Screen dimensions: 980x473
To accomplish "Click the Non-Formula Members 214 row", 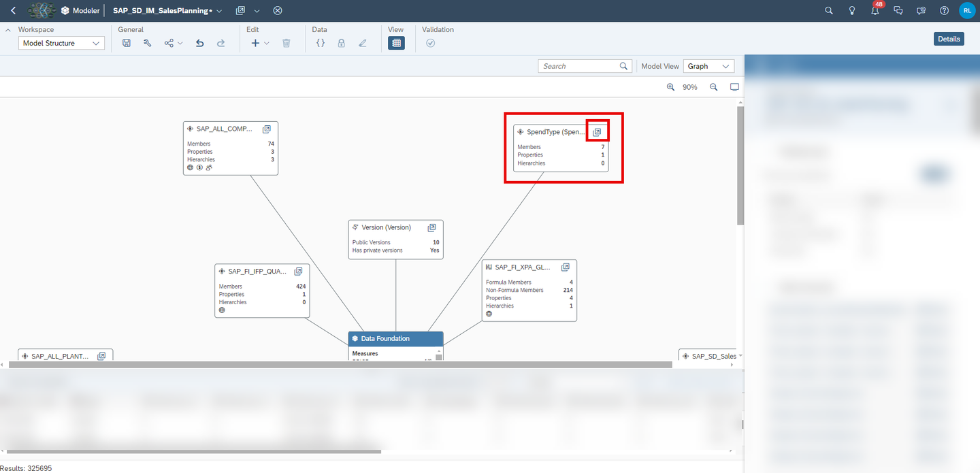I will 529,290.
